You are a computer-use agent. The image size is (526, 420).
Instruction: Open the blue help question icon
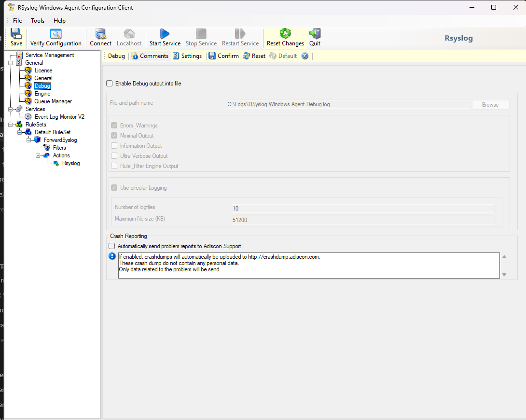(x=305, y=56)
